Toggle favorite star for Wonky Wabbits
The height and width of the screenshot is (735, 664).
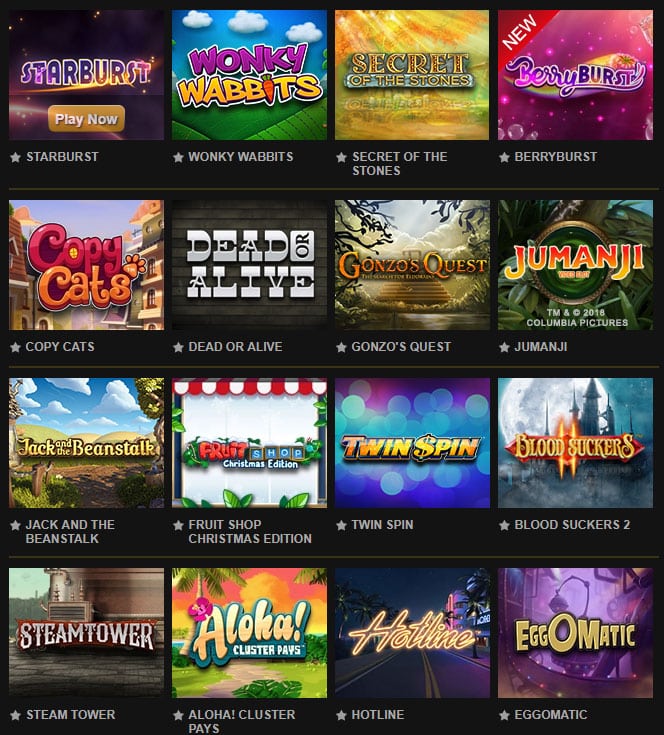click(x=178, y=157)
